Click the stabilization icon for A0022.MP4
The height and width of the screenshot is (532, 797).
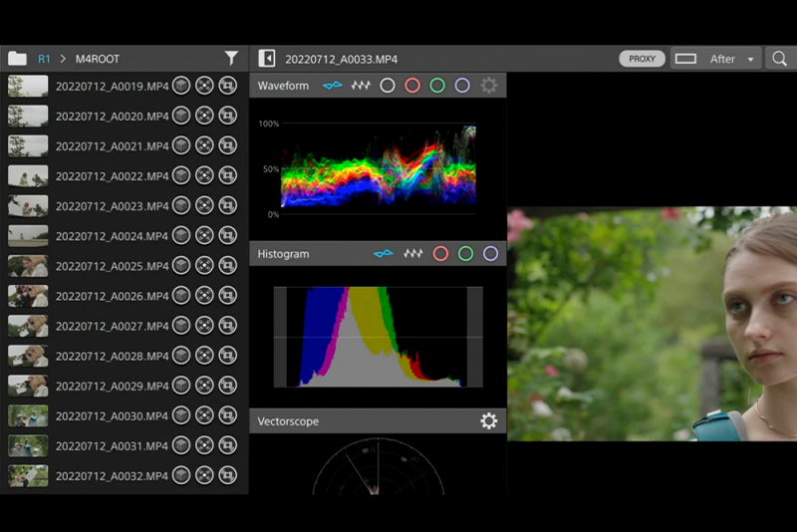[x=204, y=176]
